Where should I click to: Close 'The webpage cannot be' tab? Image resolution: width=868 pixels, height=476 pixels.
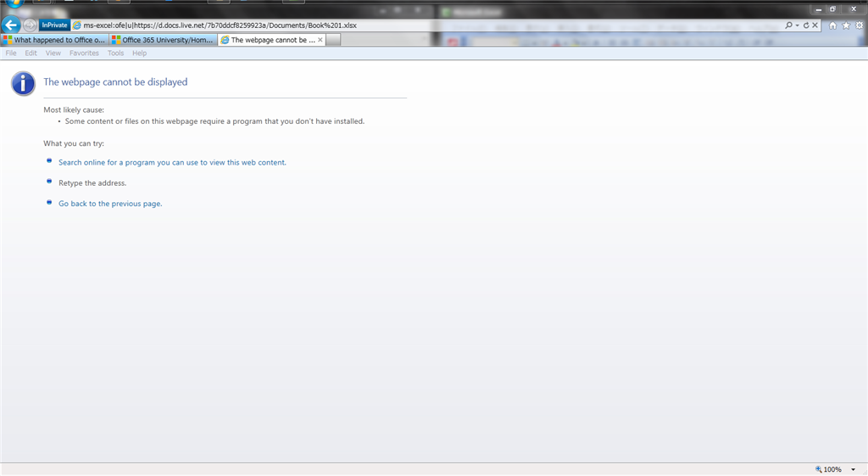click(320, 40)
